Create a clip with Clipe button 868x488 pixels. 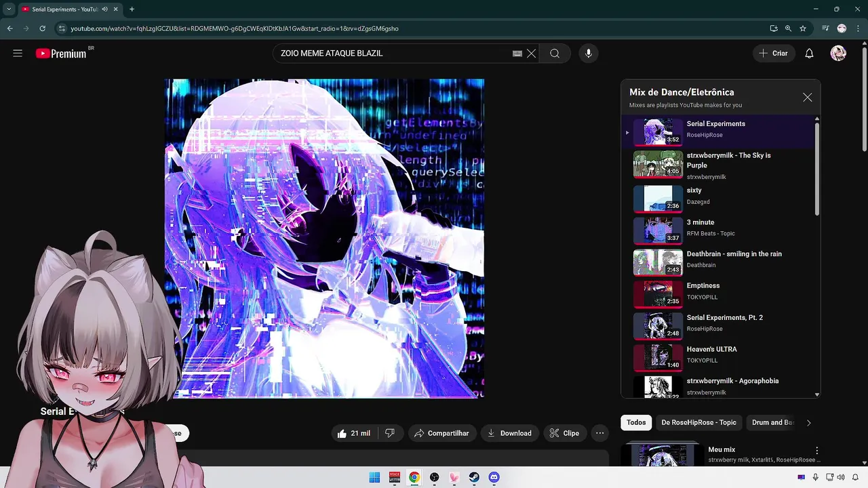coord(564,433)
